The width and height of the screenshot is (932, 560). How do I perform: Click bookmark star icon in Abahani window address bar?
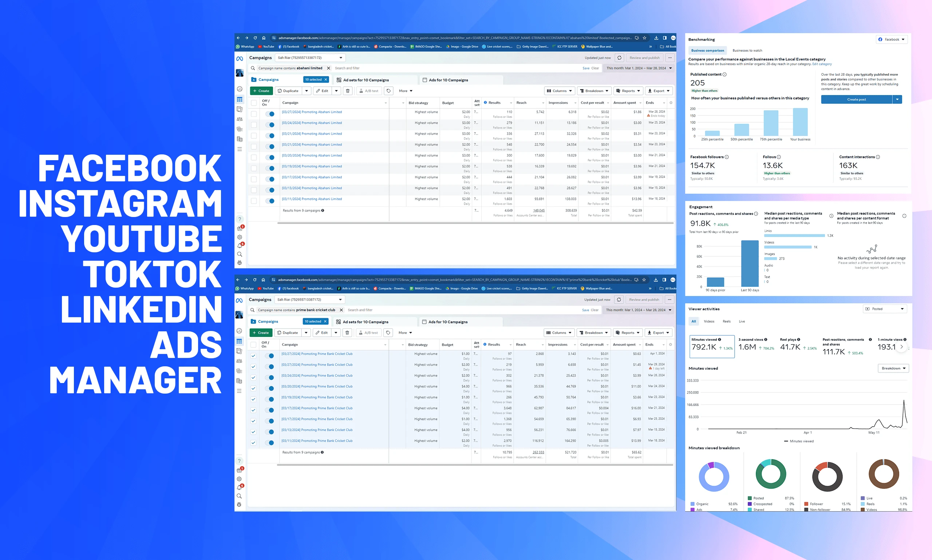pyautogui.click(x=644, y=38)
